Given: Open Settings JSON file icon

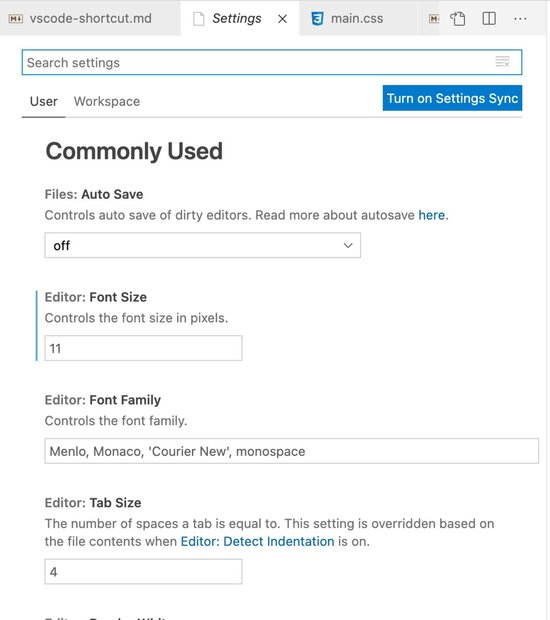Looking at the screenshot, I should (457, 19).
